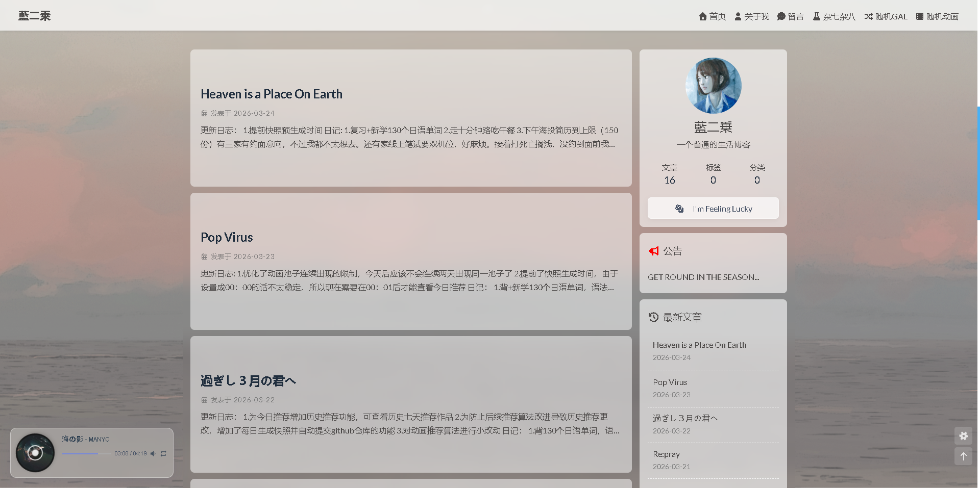Click the 随机动画 icon in top navigation
The height and width of the screenshot is (488, 980).
(x=919, y=16)
